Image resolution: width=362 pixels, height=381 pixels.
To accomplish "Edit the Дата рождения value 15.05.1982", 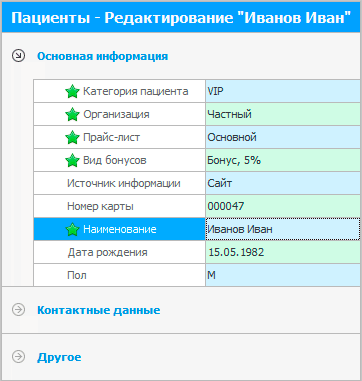I will click(283, 252).
